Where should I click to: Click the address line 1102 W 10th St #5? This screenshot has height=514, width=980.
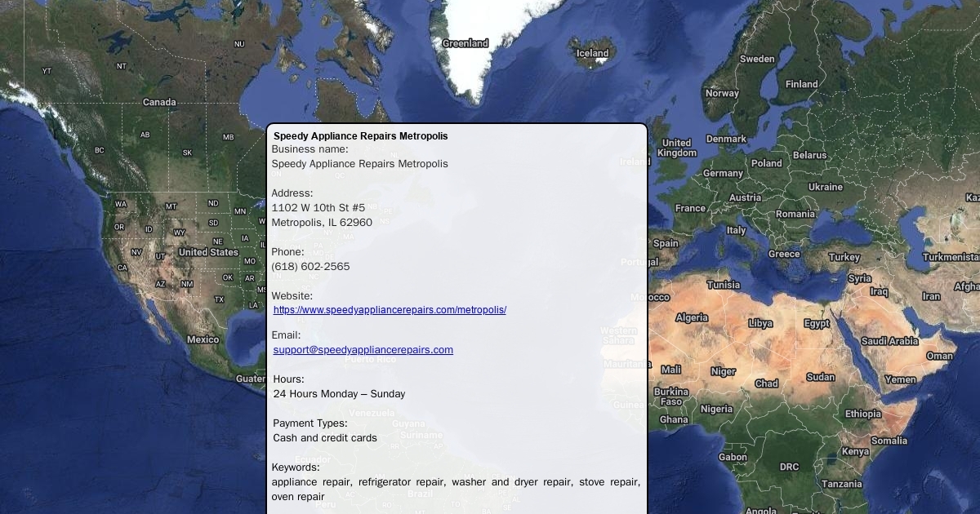318,208
